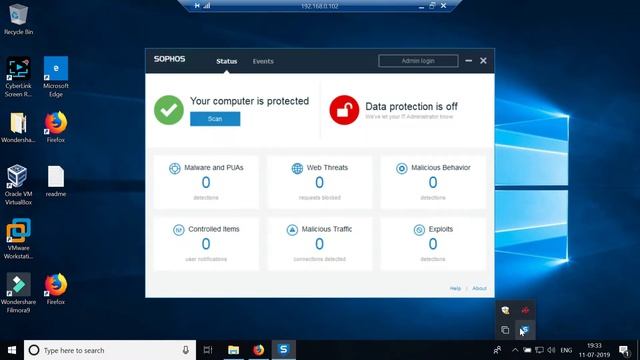Viewport: 640px width, 360px height.
Task: Select VMware Workstation desktop icon
Action: pyautogui.click(x=18, y=239)
